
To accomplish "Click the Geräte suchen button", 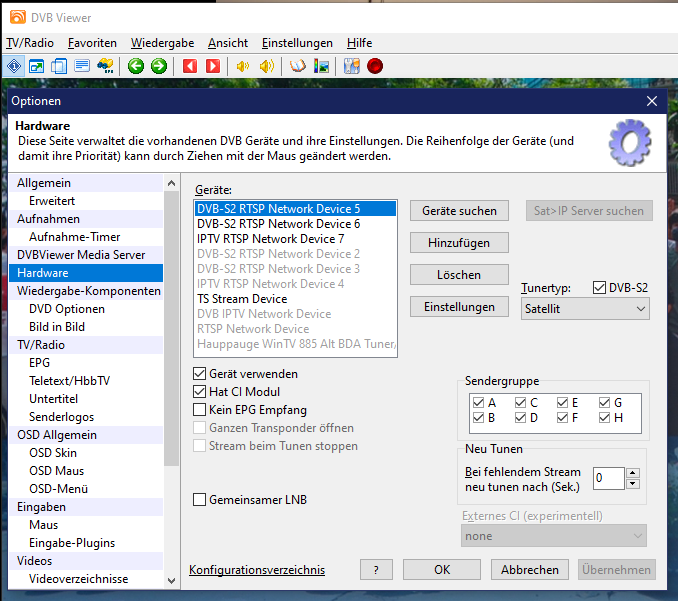I will coord(459,211).
